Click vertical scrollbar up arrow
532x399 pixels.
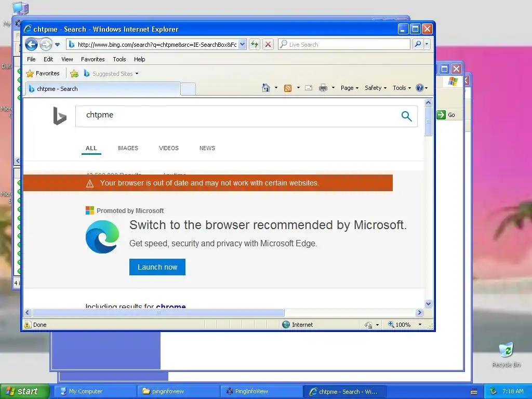click(x=428, y=102)
